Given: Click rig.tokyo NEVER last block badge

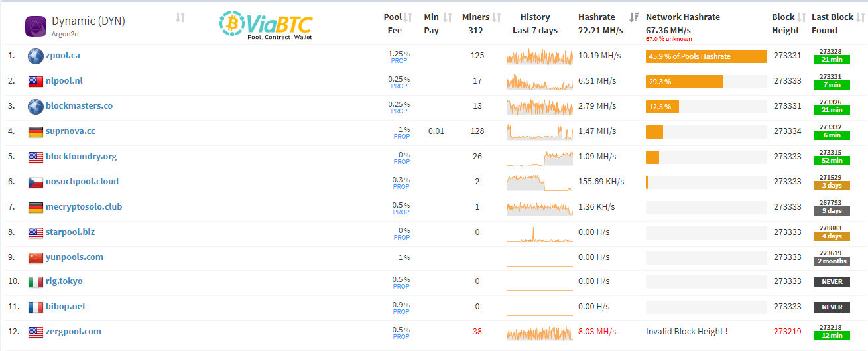Looking at the screenshot, I should tap(831, 282).
